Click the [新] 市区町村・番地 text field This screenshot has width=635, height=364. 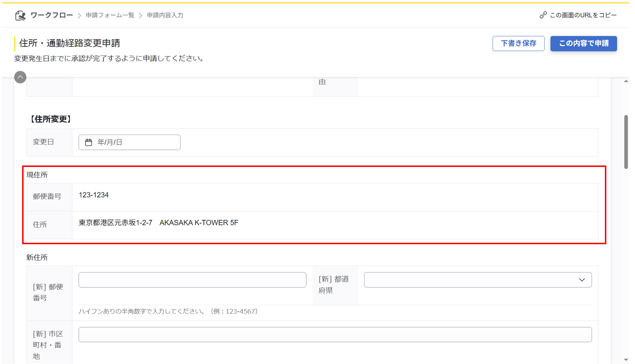point(335,335)
